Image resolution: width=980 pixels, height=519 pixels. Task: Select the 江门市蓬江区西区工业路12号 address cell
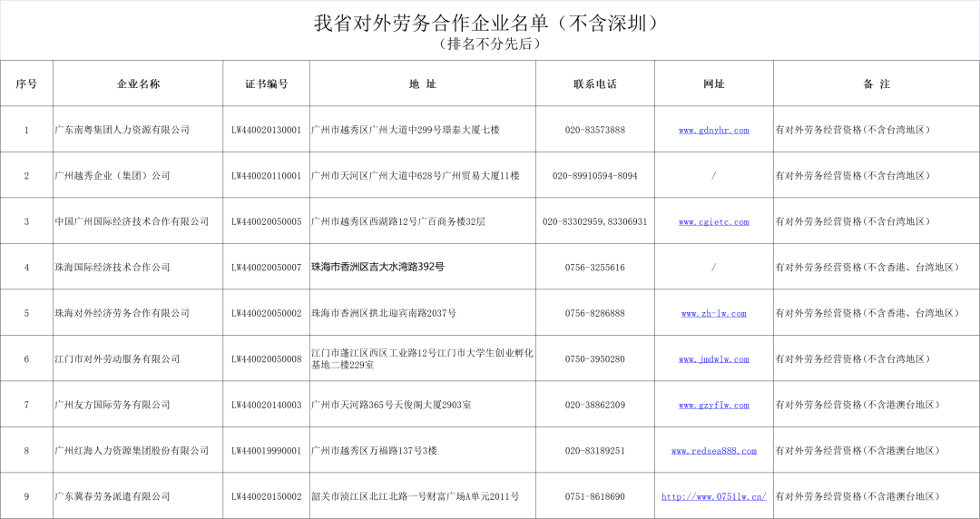(423, 359)
